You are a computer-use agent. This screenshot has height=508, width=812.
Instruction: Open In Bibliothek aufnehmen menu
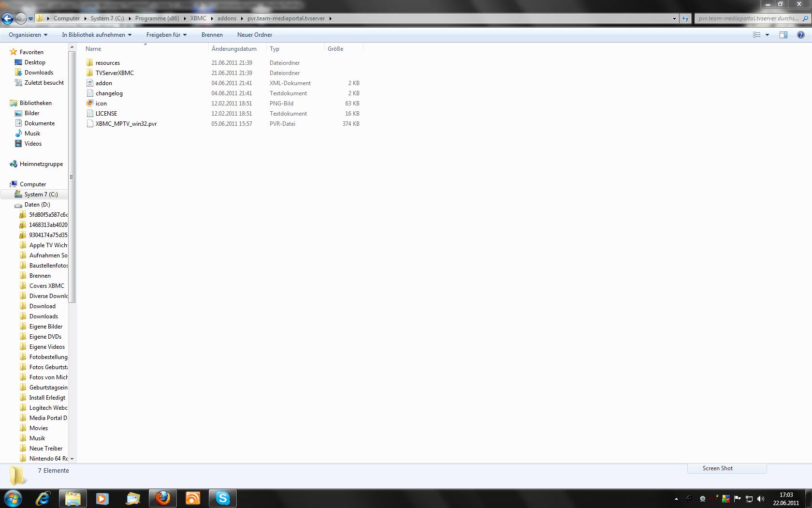[97, 35]
